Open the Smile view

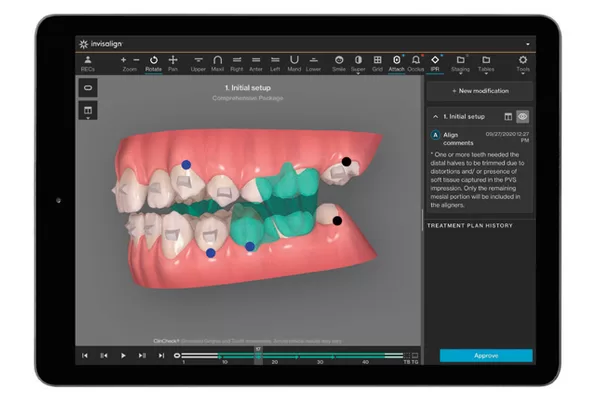[339, 64]
